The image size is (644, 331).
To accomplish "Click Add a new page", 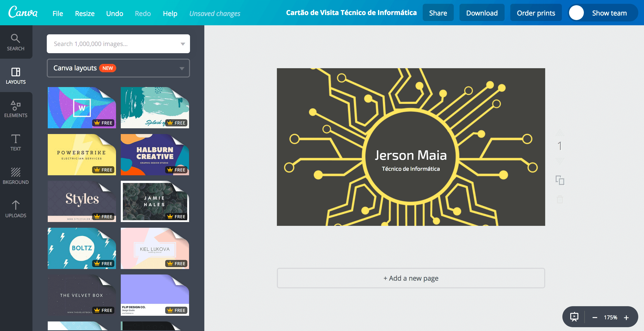I will pos(411,278).
